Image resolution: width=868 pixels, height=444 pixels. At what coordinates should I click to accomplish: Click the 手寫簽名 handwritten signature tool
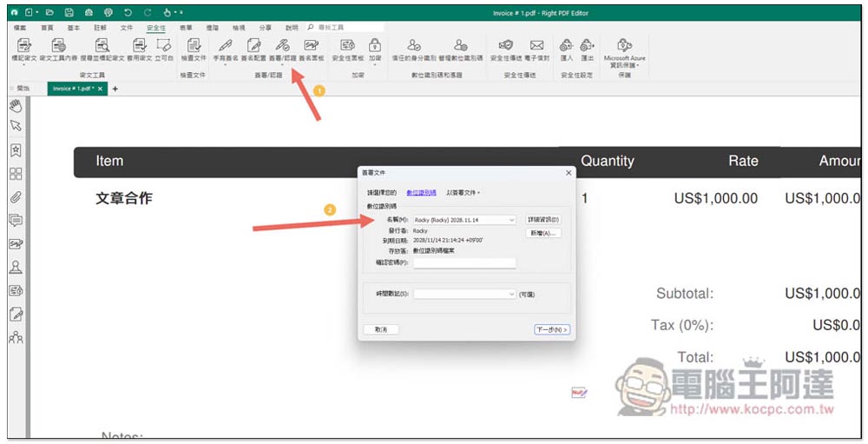tap(226, 50)
